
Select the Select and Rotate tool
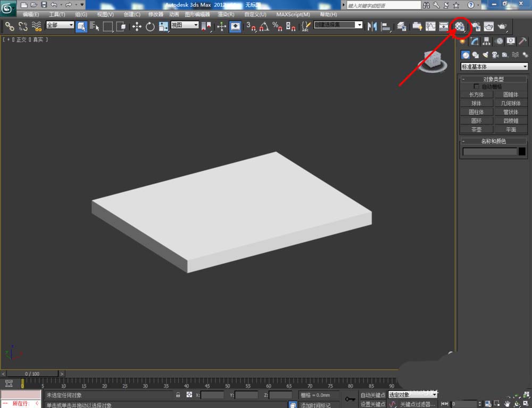click(150, 26)
